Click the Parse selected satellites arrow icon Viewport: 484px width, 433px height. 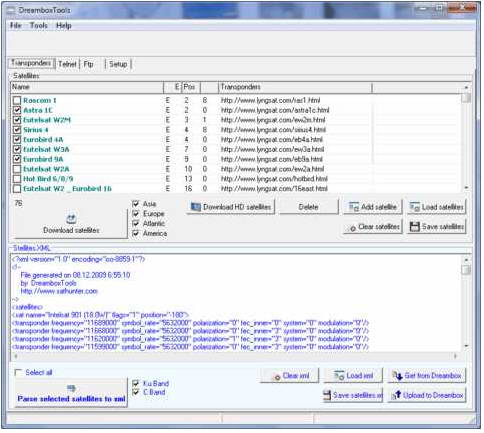coord(71,388)
